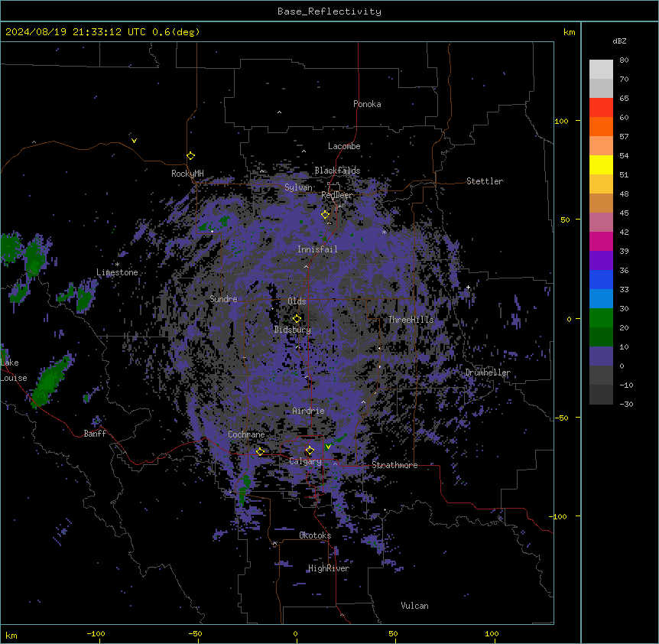Viewport: 659px width, 644px height.
Task: Click the dBZ legend heading
Action: pos(619,41)
